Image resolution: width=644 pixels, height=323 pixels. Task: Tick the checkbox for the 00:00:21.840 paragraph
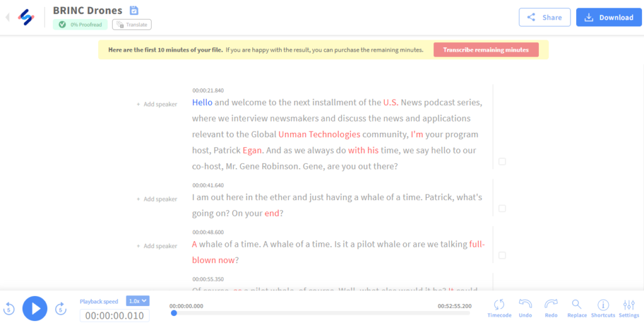point(502,161)
